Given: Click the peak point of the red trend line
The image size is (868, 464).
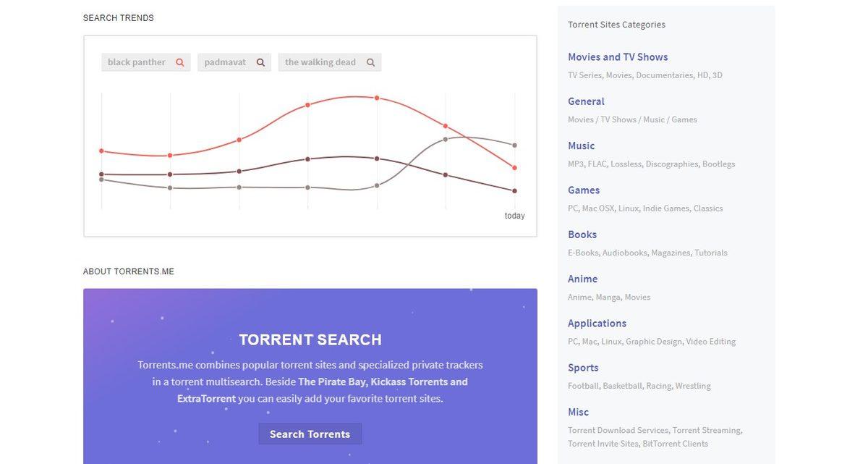Looking at the screenshot, I should [377, 98].
